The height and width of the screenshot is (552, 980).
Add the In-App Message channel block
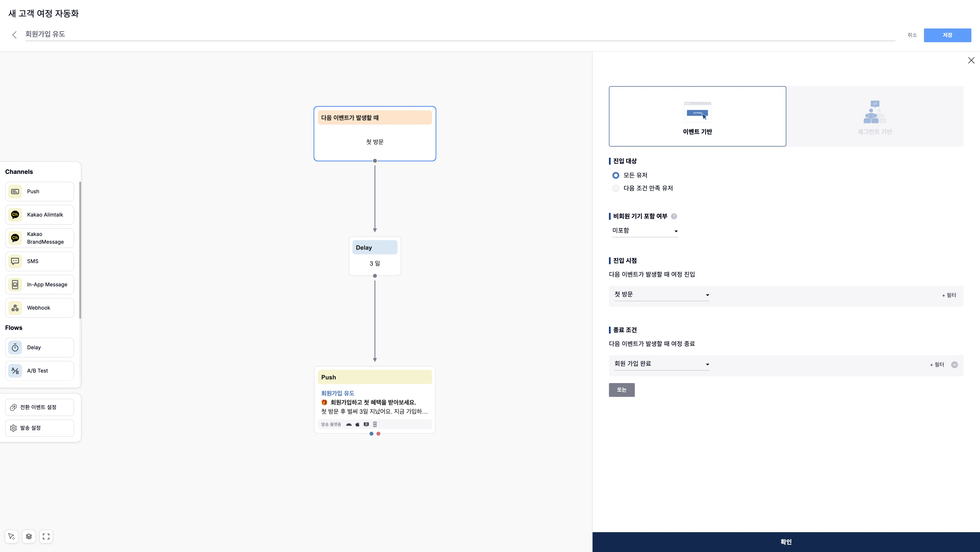tap(40, 285)
